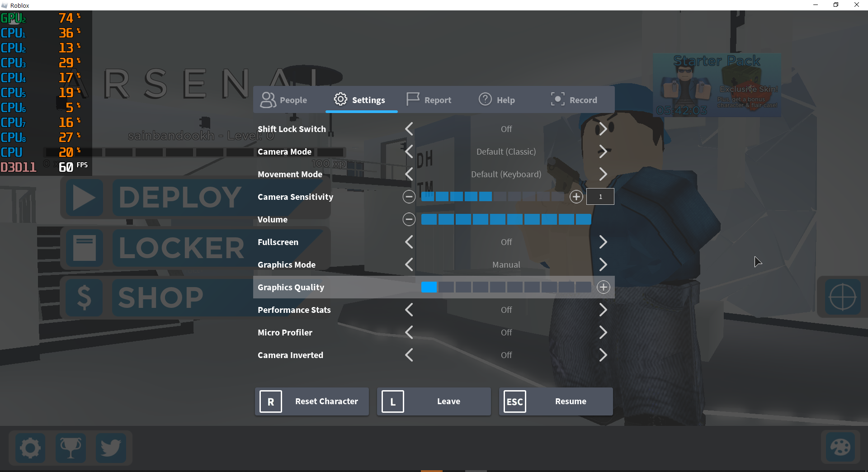Image resolution: width=868 pixels, height=472 pixels.
Task: Change Movement Mode using left chevron
Action: coord(409,174)
